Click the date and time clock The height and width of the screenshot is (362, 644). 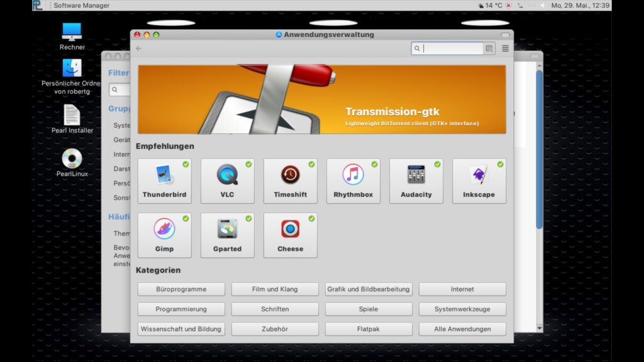pyautogui.click(x=580, y=5)
